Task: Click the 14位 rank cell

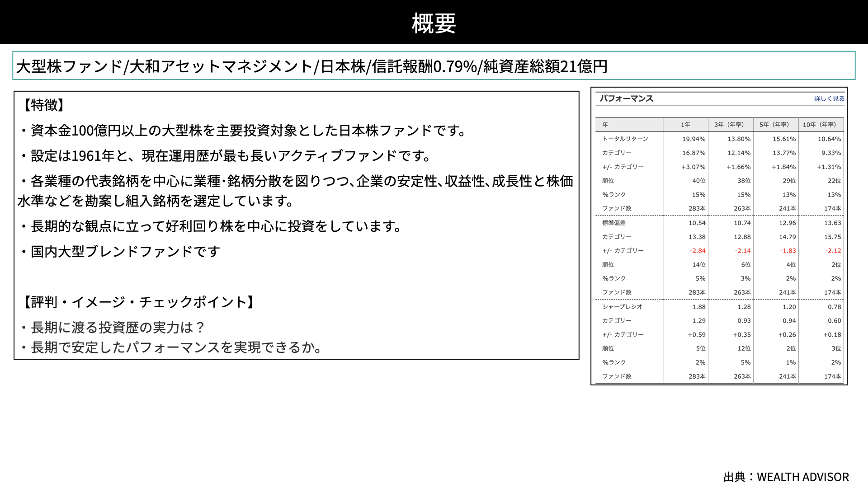Action: pyautogui.click(x=699, y=265)
